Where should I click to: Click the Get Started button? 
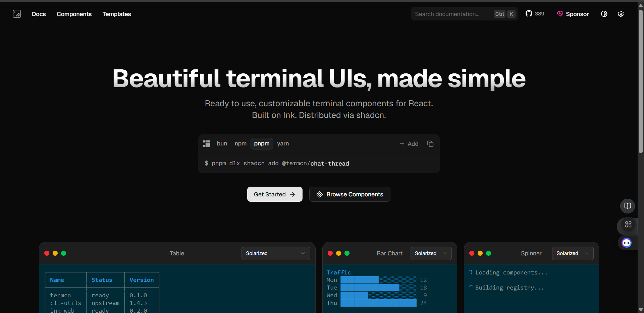[x=275, y=194]
